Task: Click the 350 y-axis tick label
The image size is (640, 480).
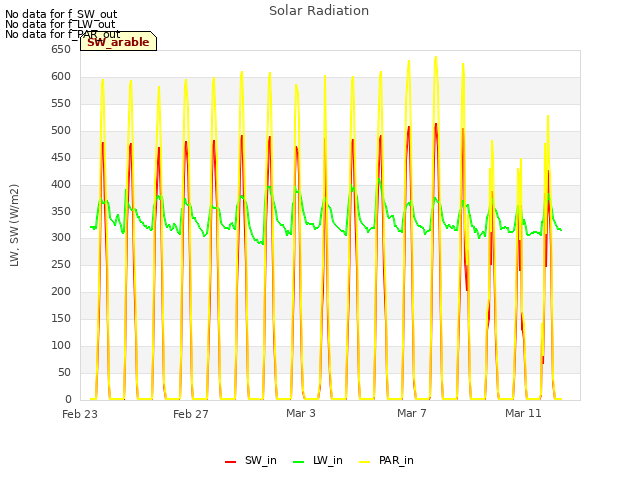Action: click(x=61, y=211)
